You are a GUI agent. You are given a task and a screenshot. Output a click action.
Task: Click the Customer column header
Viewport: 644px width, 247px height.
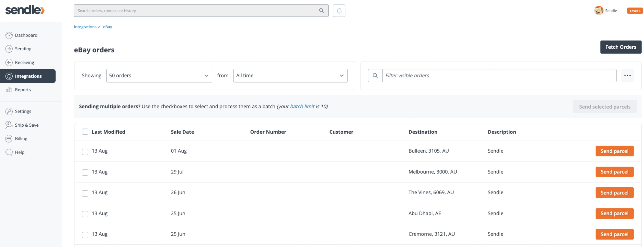341,132
